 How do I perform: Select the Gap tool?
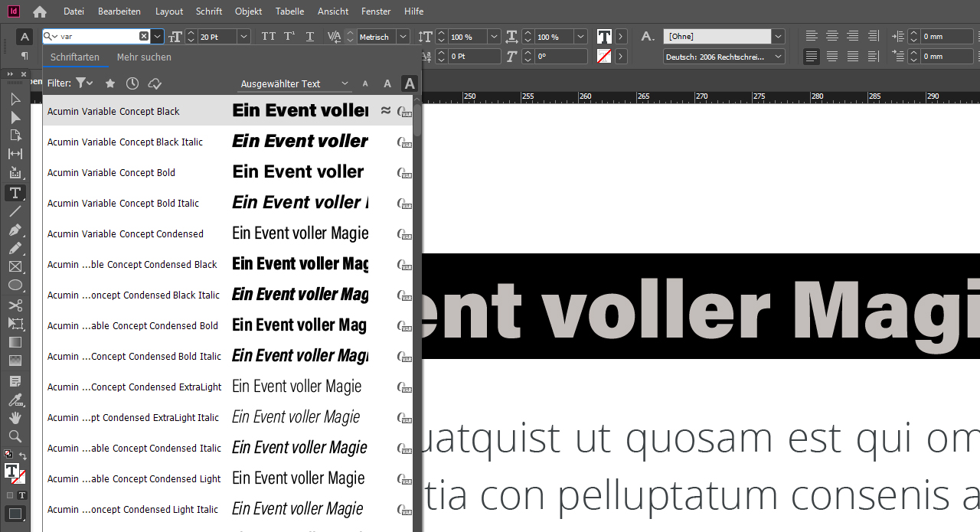pos(15,154)
